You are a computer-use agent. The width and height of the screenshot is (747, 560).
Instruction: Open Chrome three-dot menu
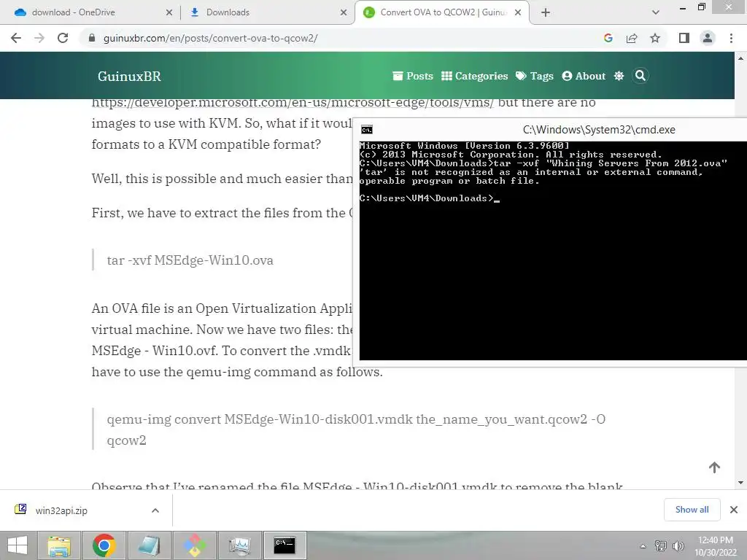[731, 38]
